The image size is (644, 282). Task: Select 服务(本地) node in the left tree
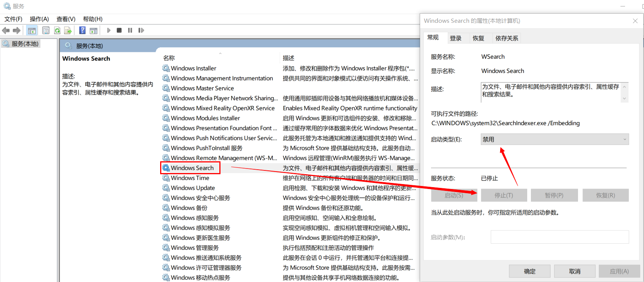[x=21, y=44]
